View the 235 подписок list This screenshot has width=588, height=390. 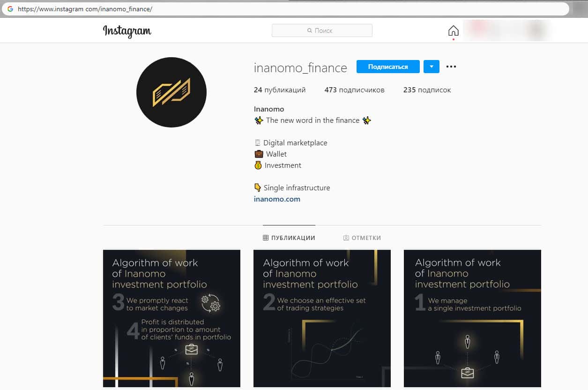tap(427, 90)
